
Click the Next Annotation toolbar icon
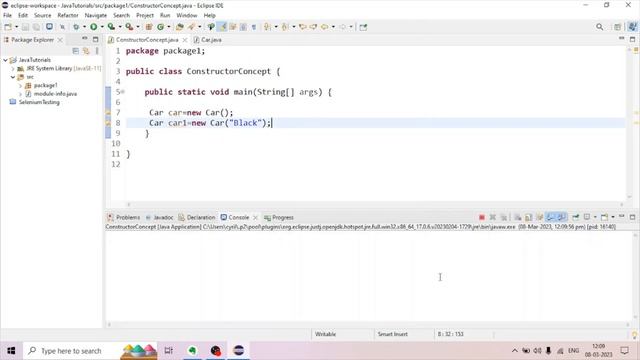267,27
